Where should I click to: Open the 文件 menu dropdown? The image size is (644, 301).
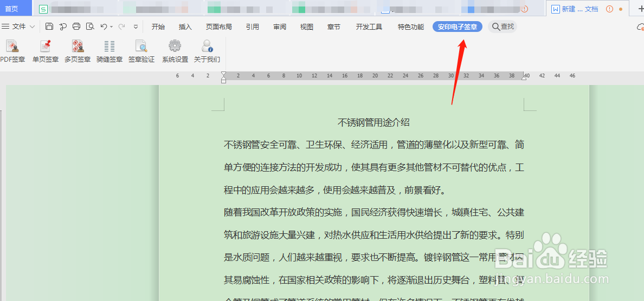point(18,27)
